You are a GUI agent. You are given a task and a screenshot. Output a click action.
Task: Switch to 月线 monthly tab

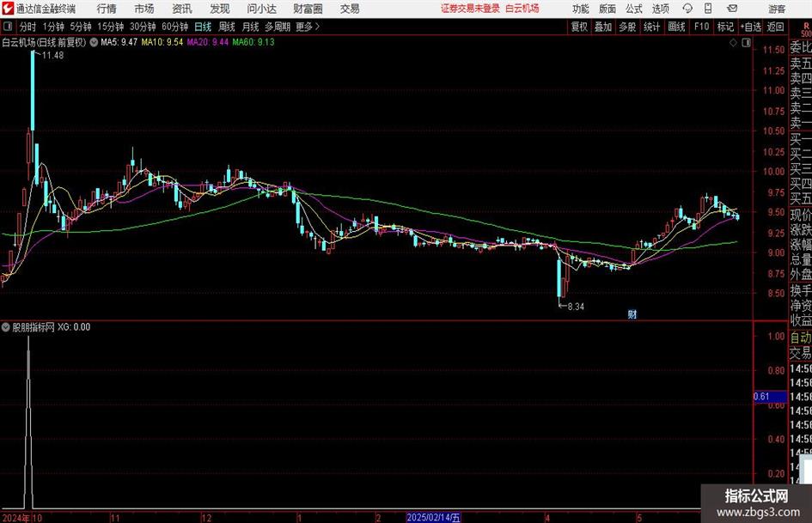pos(250,27)
